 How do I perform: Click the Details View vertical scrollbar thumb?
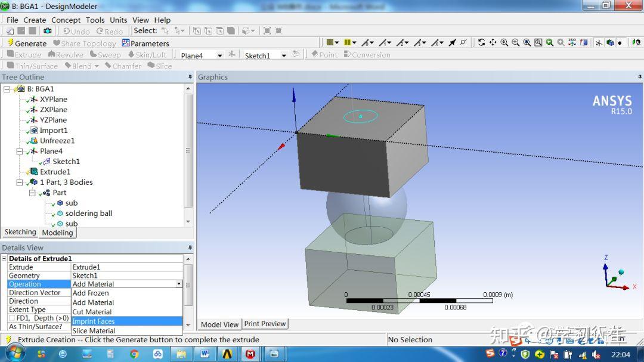tap(188, 284)
